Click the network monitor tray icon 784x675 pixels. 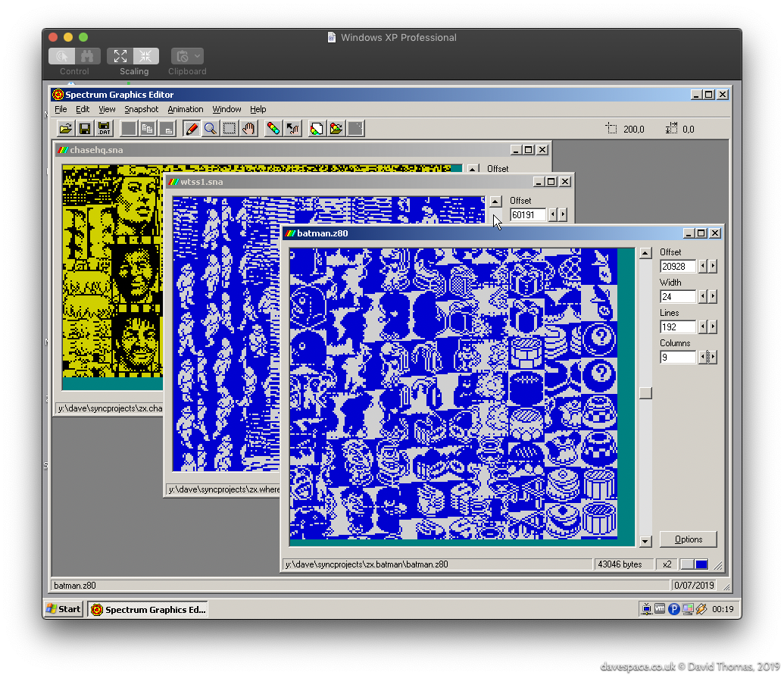pos(646,608)
